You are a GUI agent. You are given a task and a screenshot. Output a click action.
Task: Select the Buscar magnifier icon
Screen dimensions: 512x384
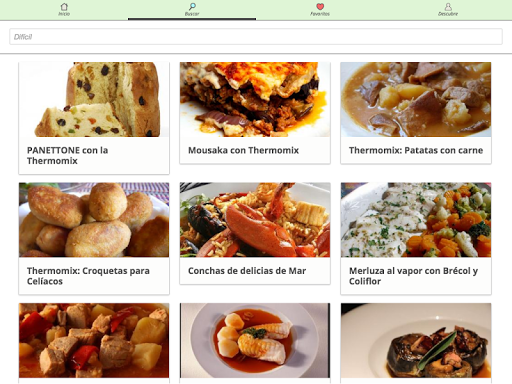click(192, 6)
